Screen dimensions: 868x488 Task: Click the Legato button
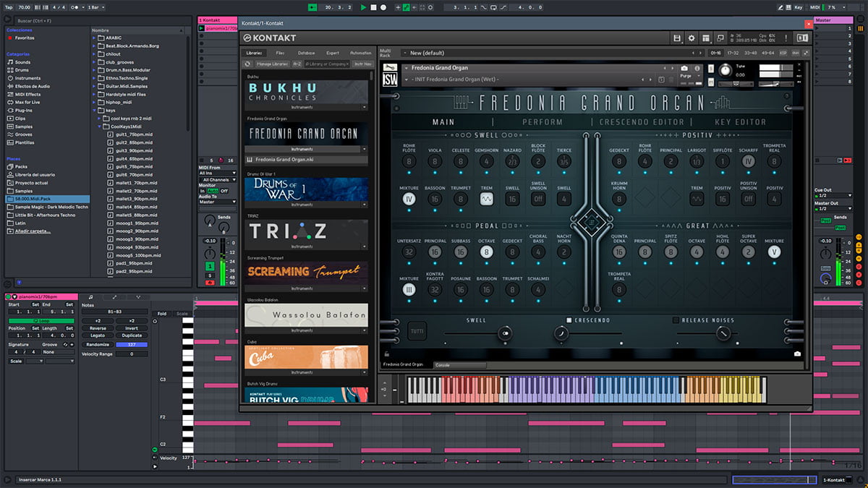pos(98,335)
